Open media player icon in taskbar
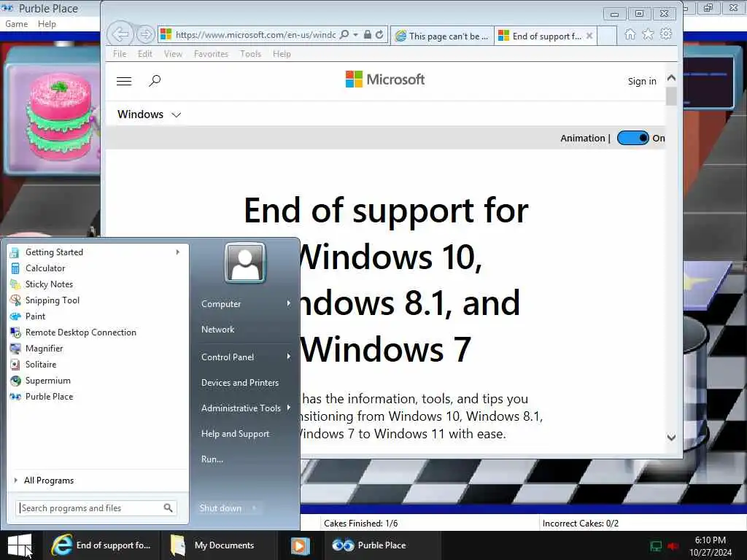The width and height of the screenshot is (747, 560). click(300, 545)
